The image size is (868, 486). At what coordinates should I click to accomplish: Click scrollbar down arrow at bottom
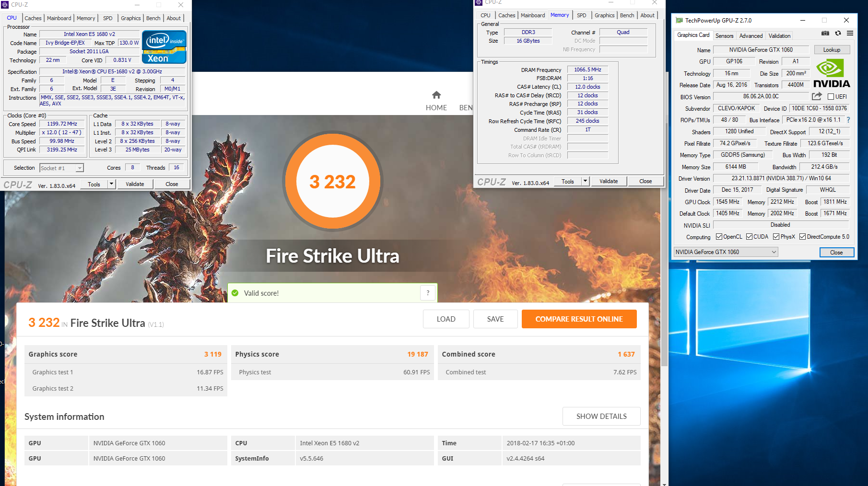click(x=664, y=484)
